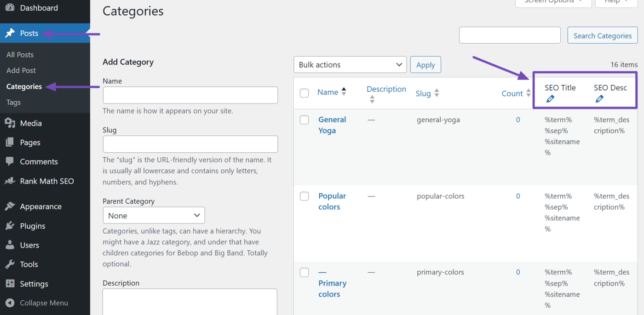Click the Appearance brush icon

10,206
